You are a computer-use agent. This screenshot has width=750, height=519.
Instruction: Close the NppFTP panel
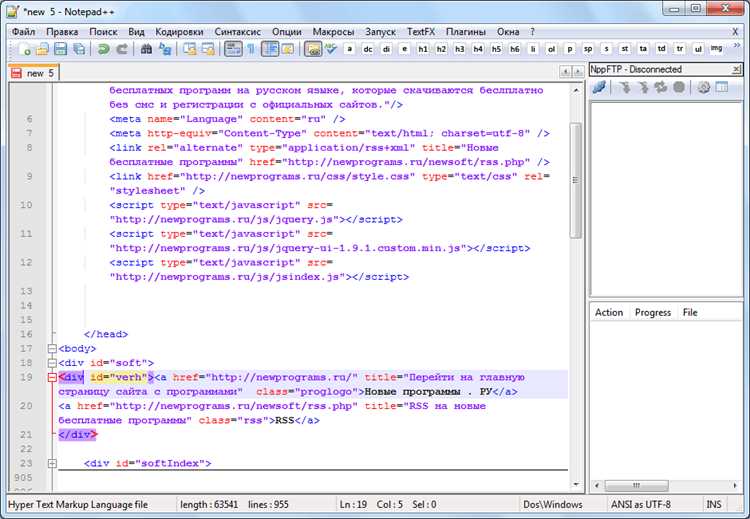click(x=737, y=70)
